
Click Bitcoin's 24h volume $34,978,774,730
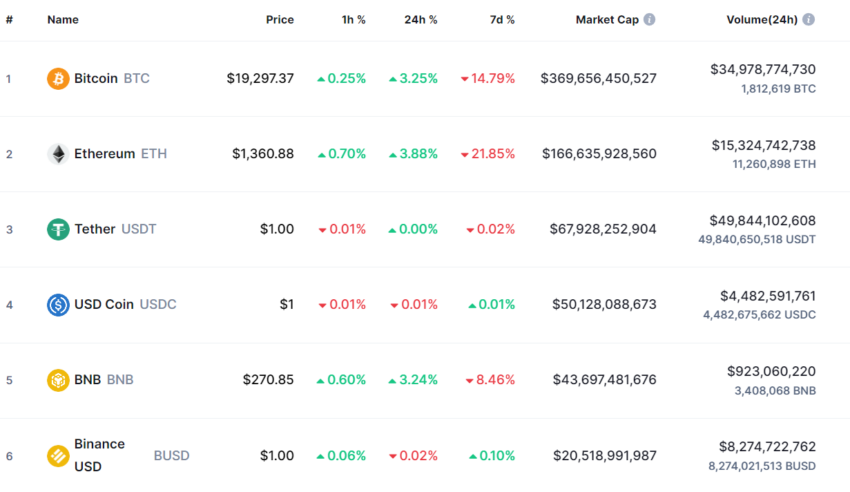pyautogui.click(x=763, y=69)
